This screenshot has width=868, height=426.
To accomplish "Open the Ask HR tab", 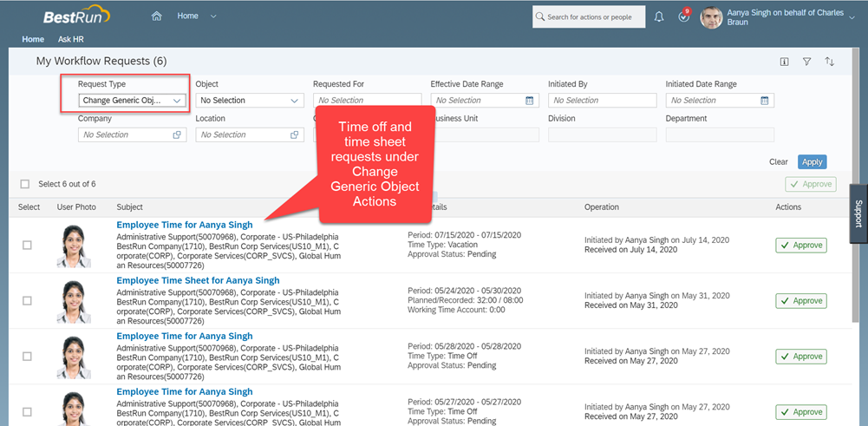I will 71,39.
